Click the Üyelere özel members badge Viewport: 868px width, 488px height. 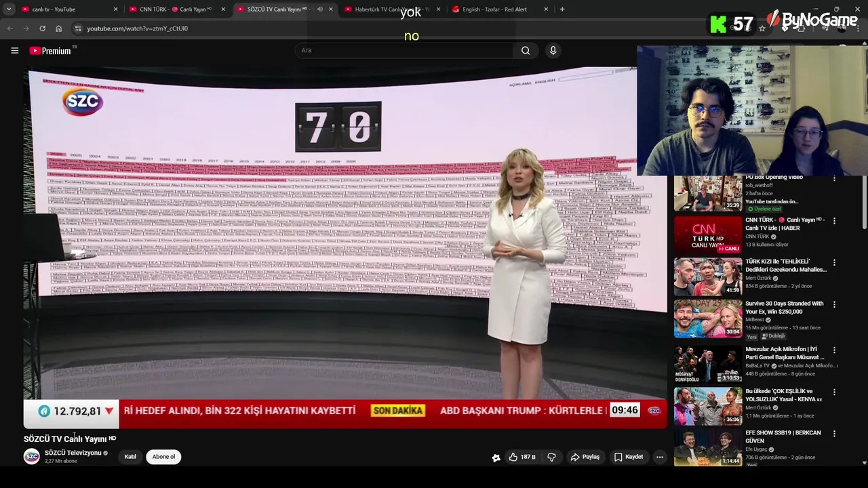pyautogui.click(x=764, y=209)
